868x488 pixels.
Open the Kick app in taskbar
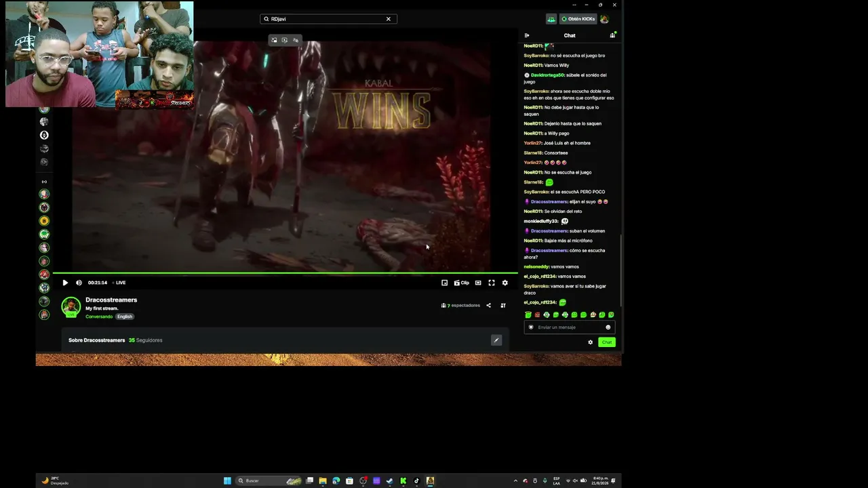403,481
